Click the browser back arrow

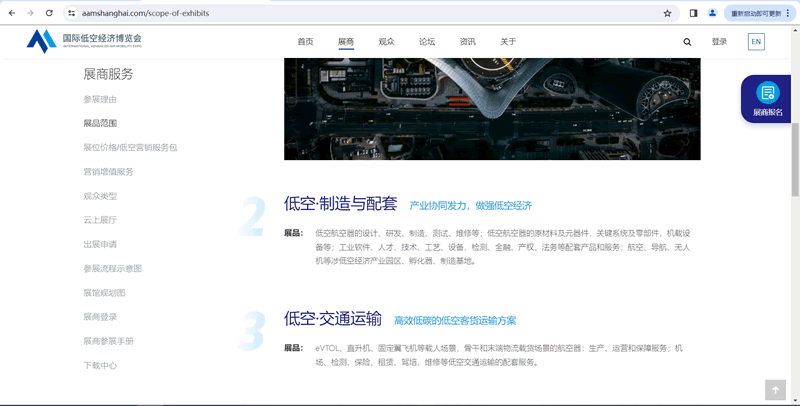click(11, 13)
